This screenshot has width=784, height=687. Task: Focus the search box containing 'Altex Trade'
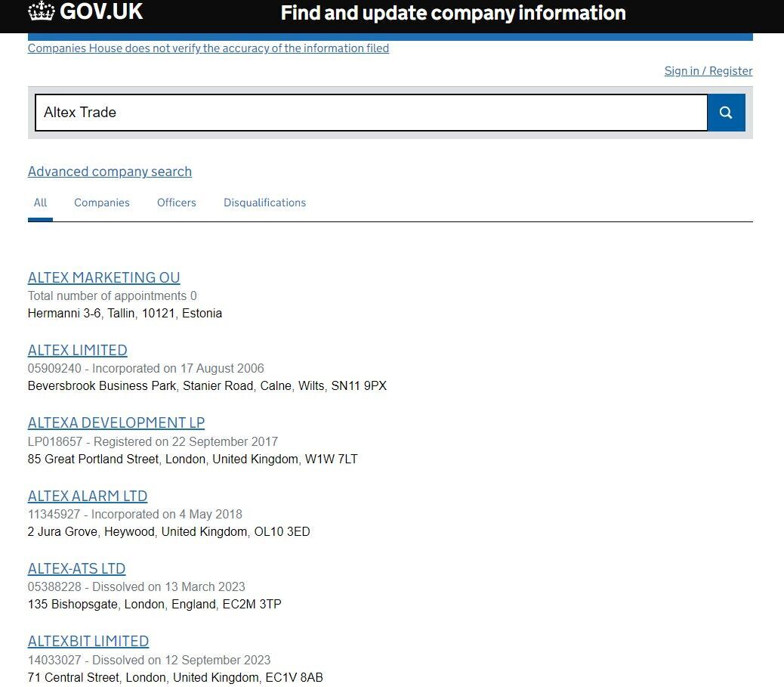[x=370, y=113]
